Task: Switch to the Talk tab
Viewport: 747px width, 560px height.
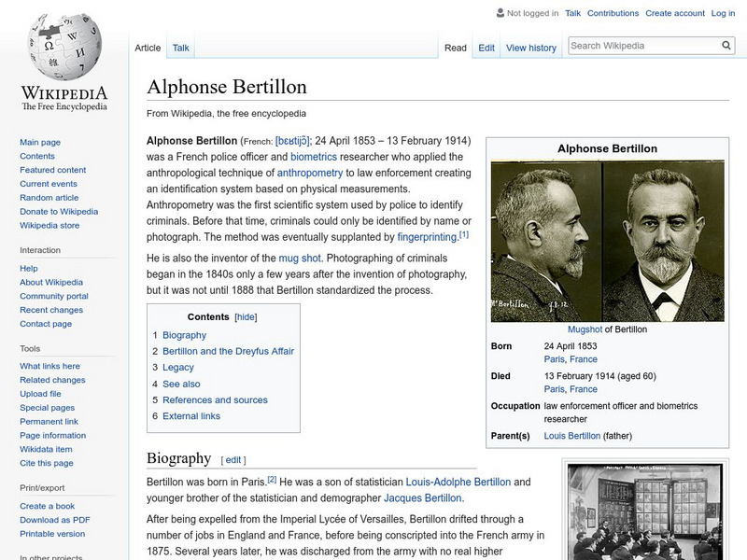Action: click(181, 48)
